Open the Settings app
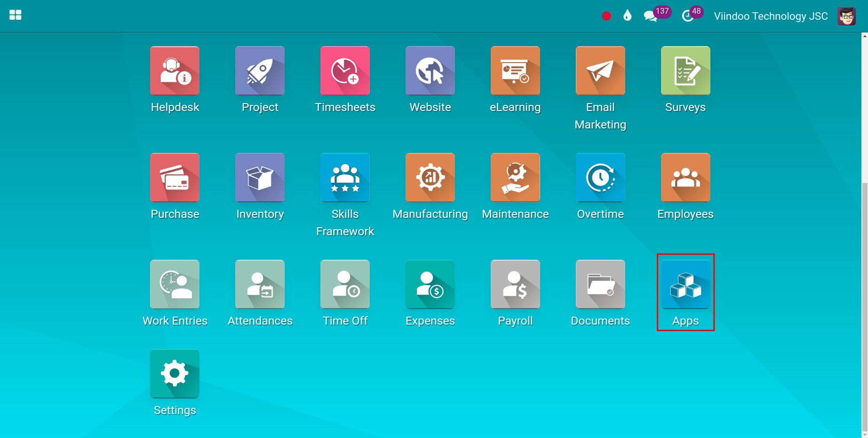 (x=175, y=374)
